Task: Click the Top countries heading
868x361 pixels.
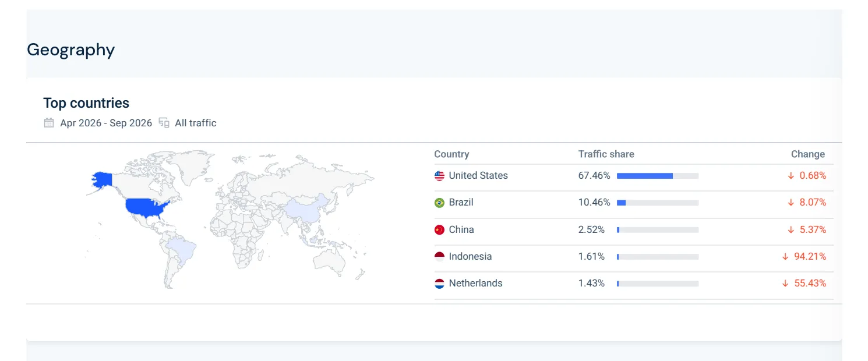Action: pyautogui.click(x=86, y=103)
